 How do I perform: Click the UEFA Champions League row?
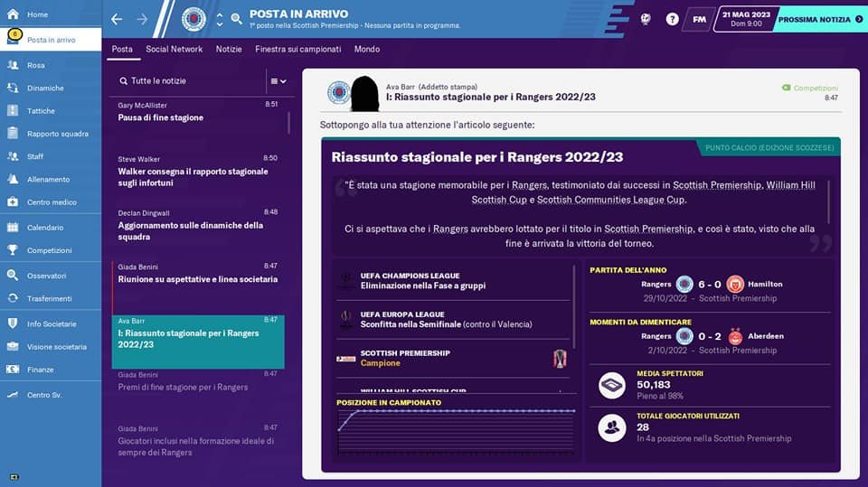[x=453, y=281]
